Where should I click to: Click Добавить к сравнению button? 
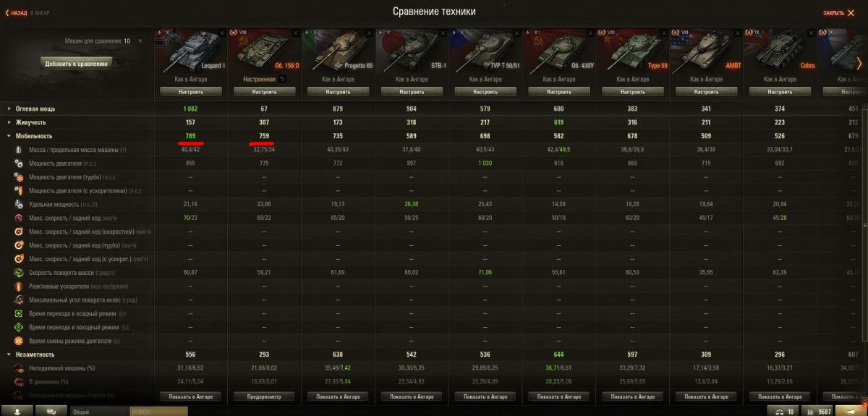(76, 64)
